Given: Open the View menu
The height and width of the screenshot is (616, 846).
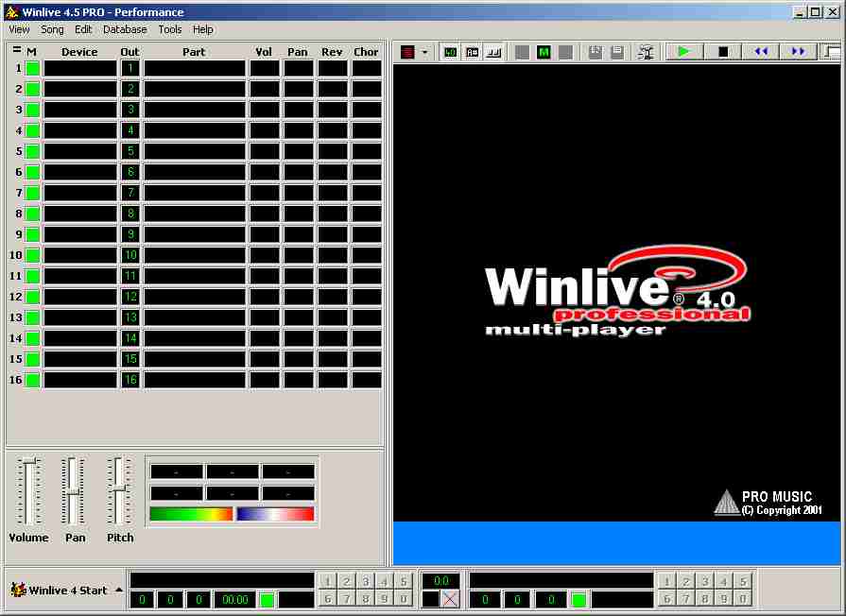Looking at the screenshot, I should tap(19, 29).
